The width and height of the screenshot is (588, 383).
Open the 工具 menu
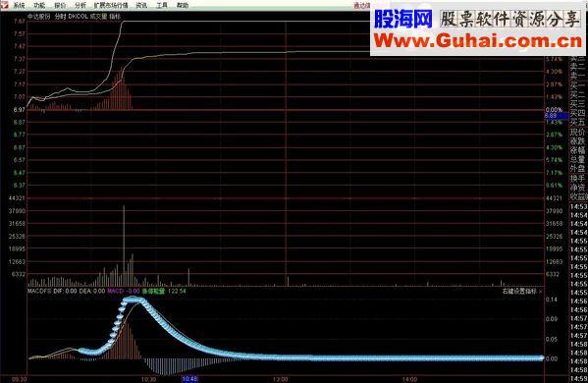[162, 5]
